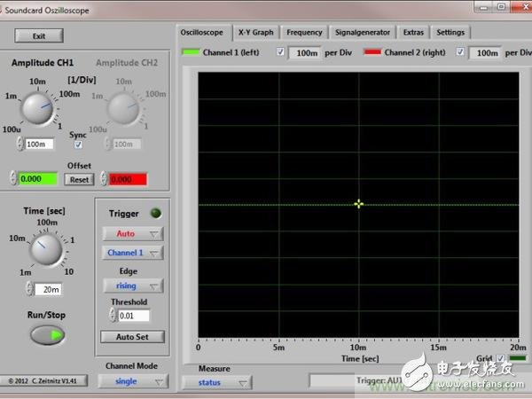Click the Amplitude CH1 rotary knob

point(39,109)
